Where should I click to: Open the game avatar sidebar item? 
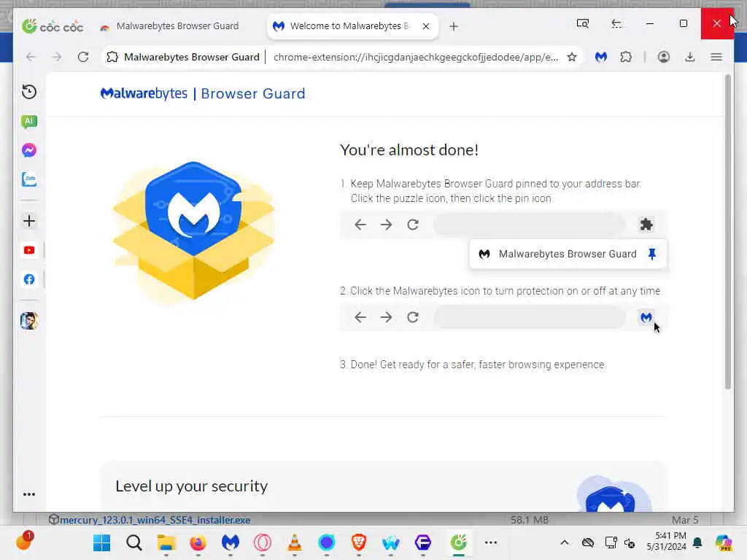pos(29,321)
